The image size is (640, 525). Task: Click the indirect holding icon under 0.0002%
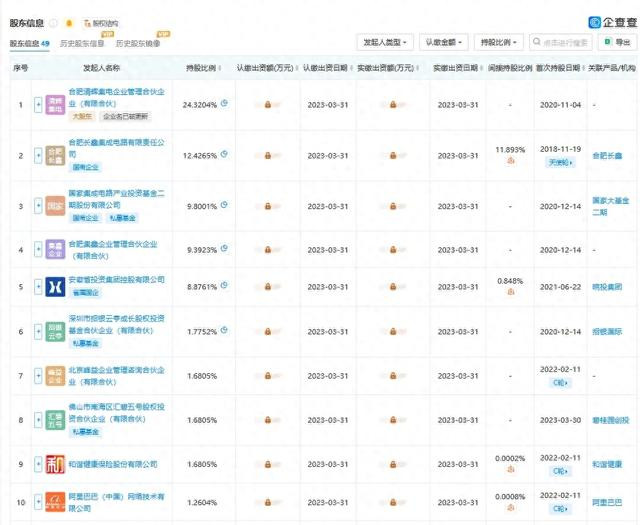point(510,469)
